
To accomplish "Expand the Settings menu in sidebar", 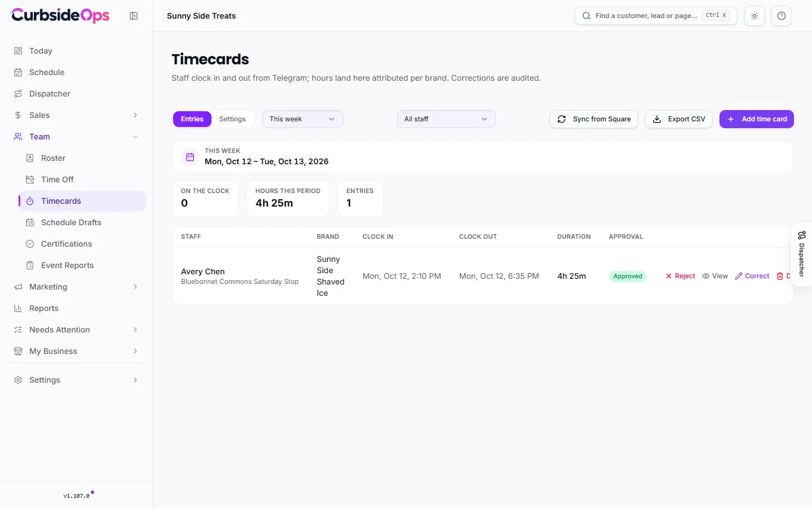I will (x=76, y=380).
